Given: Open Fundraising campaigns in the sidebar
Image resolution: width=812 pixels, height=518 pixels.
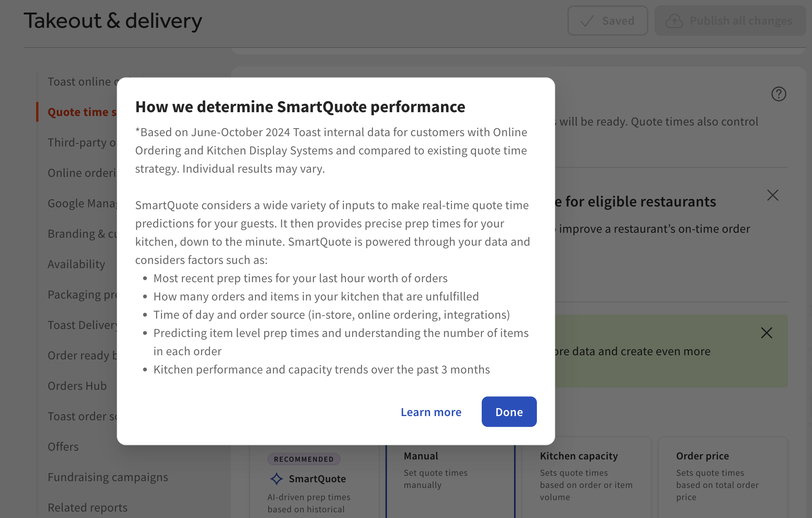Looking at the screenshot, I should pyautogui.click(x=108, y=477).
